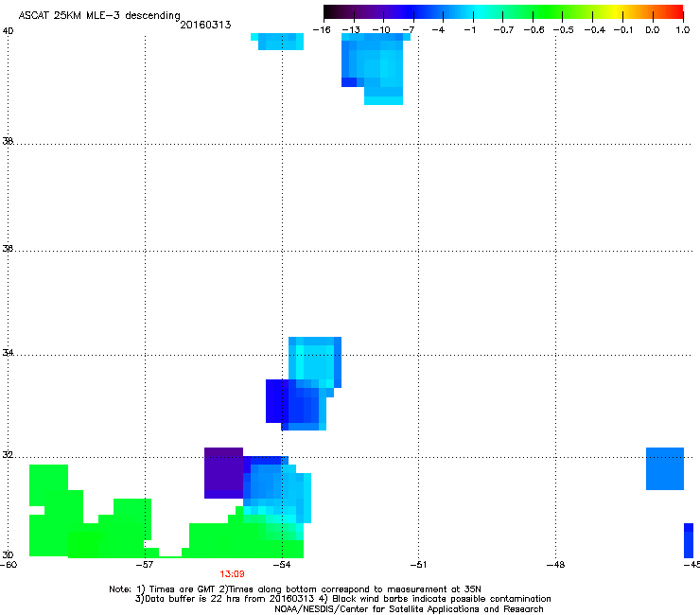Click the colorbar label -7
This screenshot has width=700, height=615.
(409, 30)
